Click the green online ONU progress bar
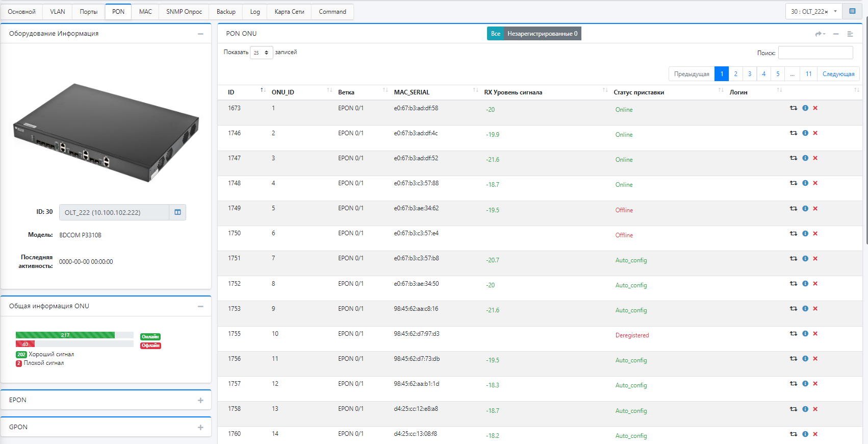Image resolution: width=868 pixels, height=444 pixels. click(65, 335)
